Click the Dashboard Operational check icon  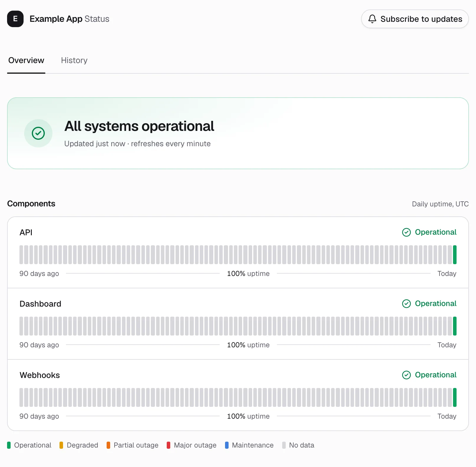(x=406, y=304)
